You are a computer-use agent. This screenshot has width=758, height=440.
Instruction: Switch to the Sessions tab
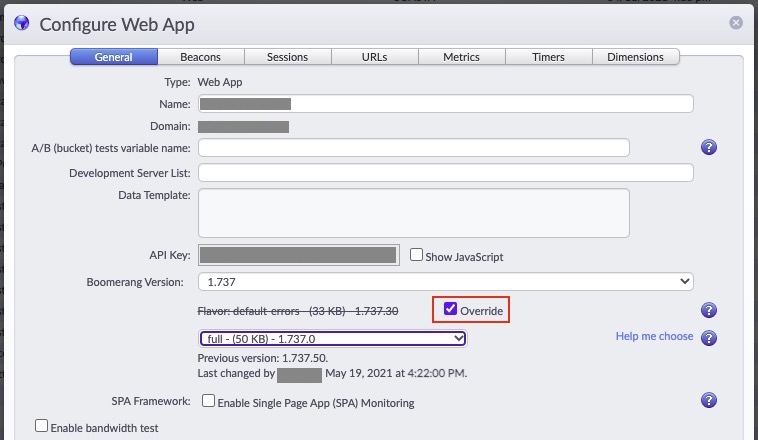287,57
